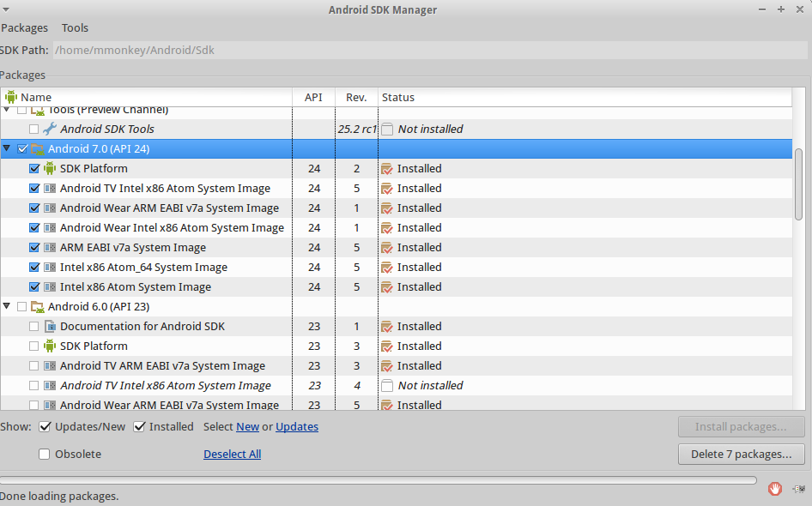Check the SDK Platform API 23 checkbox

coord(33,346)
